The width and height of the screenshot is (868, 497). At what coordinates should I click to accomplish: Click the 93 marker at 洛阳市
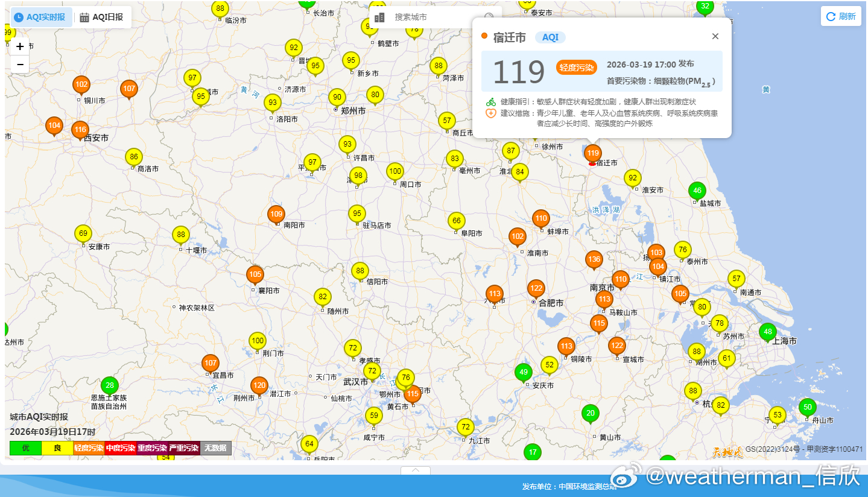[x=273, y=104]
